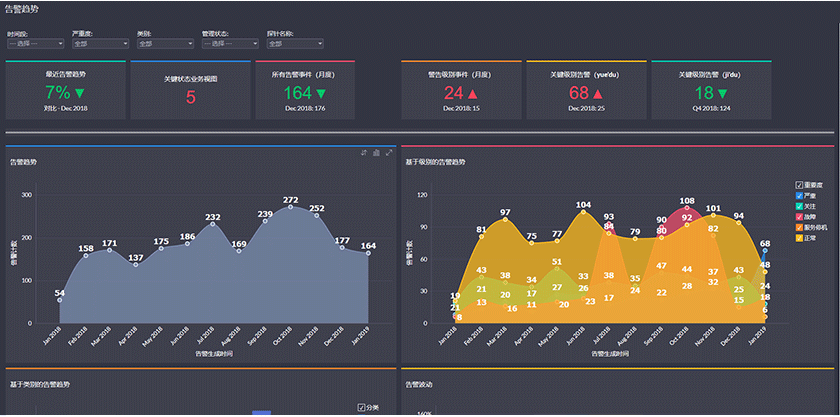The image size is (840, 417).
Task: Toggle the 服务停机 series checkbox
Action: (799, 227)
